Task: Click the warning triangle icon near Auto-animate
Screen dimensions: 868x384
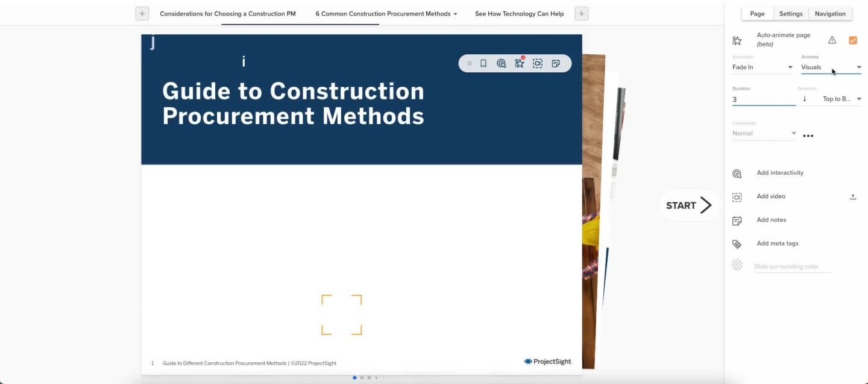Action: point(832,40)
